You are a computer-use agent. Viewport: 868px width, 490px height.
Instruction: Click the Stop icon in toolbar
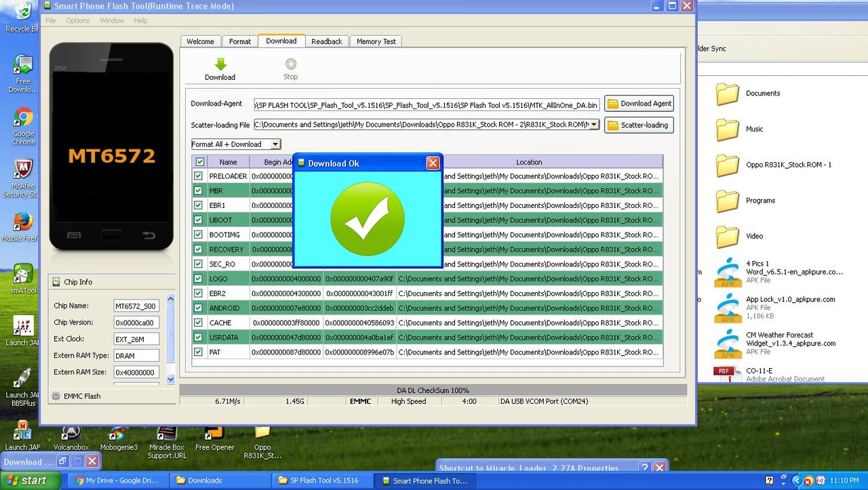point(291,64)
